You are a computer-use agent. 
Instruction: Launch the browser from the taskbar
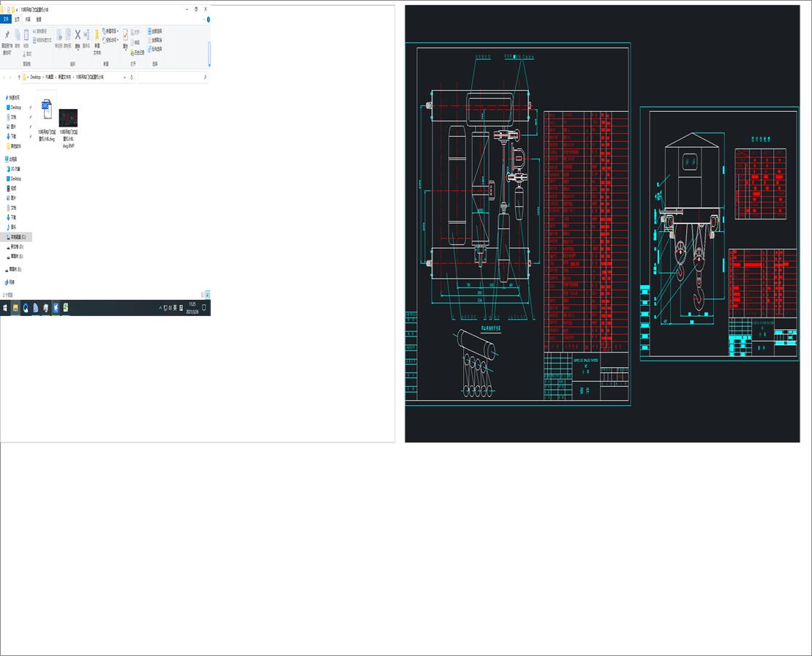point(25,307)
